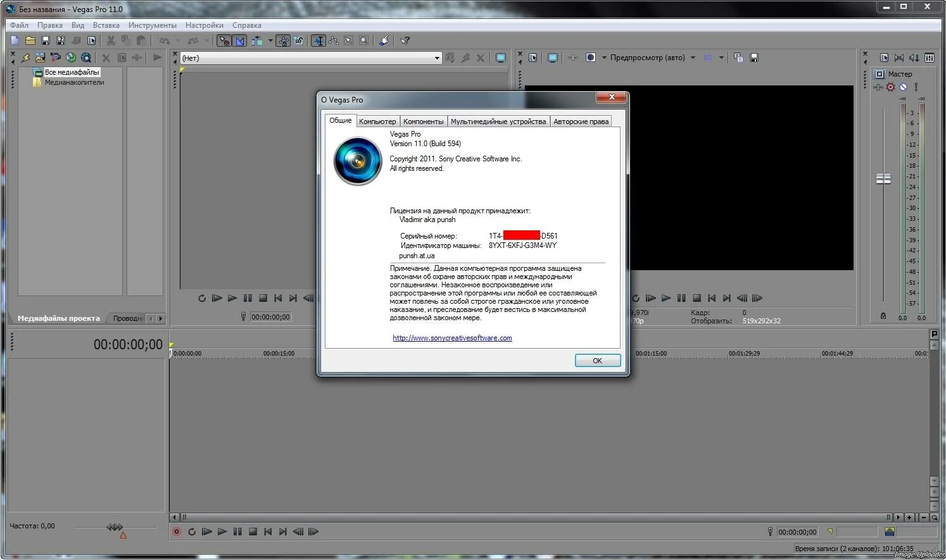Click Video Preview external monitor icon
The image size is (946, 560).
(552, 58)
